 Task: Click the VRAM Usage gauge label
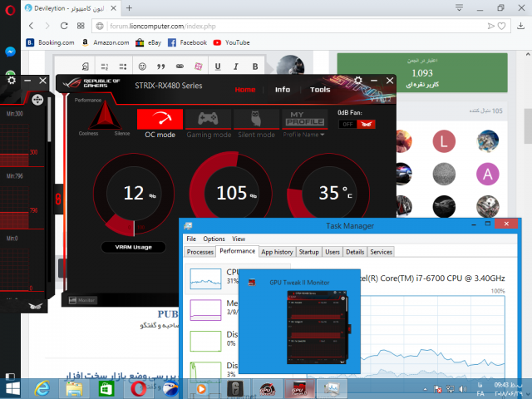(x=133, y=247)
